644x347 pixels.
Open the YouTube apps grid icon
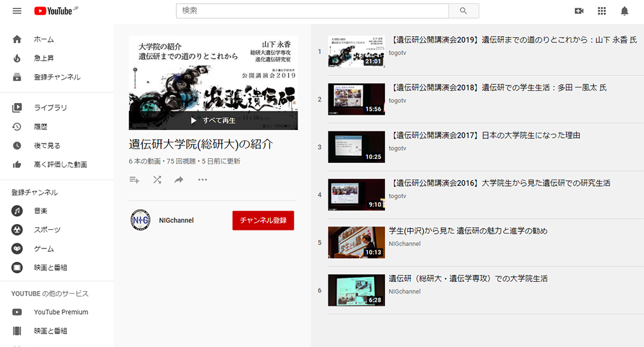602,11
